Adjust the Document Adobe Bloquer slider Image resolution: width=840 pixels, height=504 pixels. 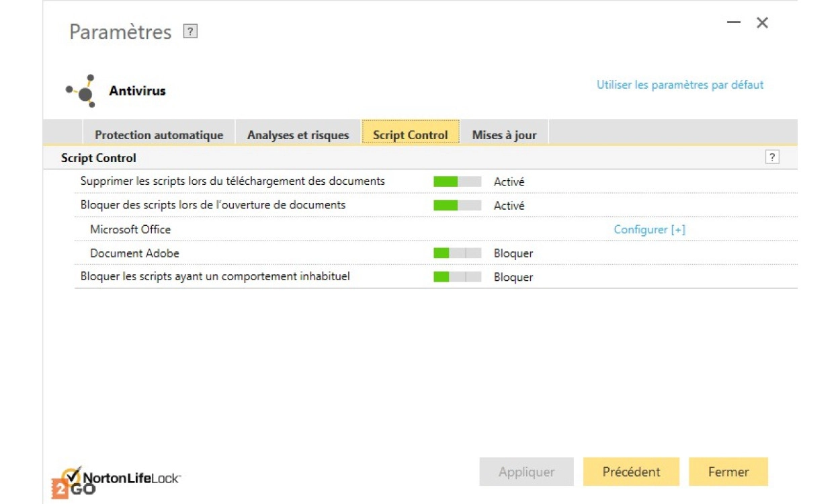pyautogui.click(x=457, y=253)
